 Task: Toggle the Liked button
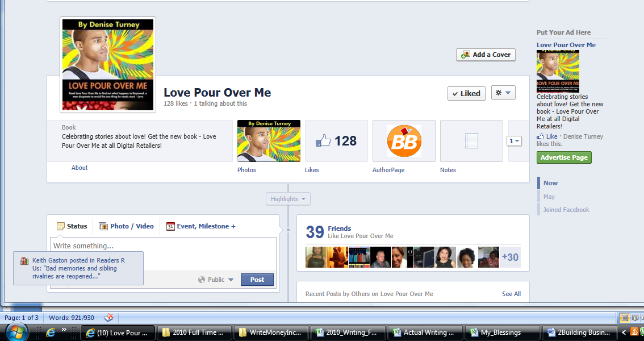pyautogui.click(x=466, y=93)
